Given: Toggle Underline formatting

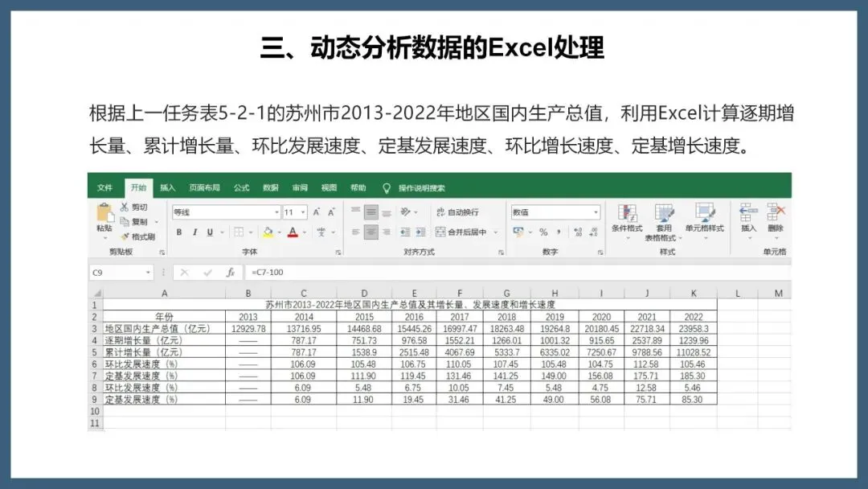Looking at the screenshot, I should 210,232.
